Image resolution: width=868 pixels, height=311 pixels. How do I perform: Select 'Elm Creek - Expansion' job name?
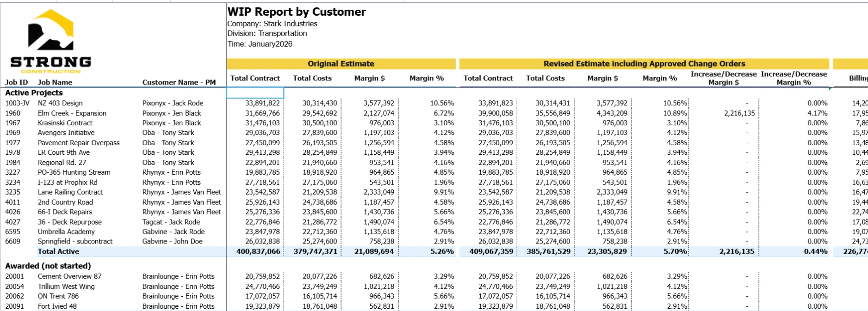click(x=72, y=113)
